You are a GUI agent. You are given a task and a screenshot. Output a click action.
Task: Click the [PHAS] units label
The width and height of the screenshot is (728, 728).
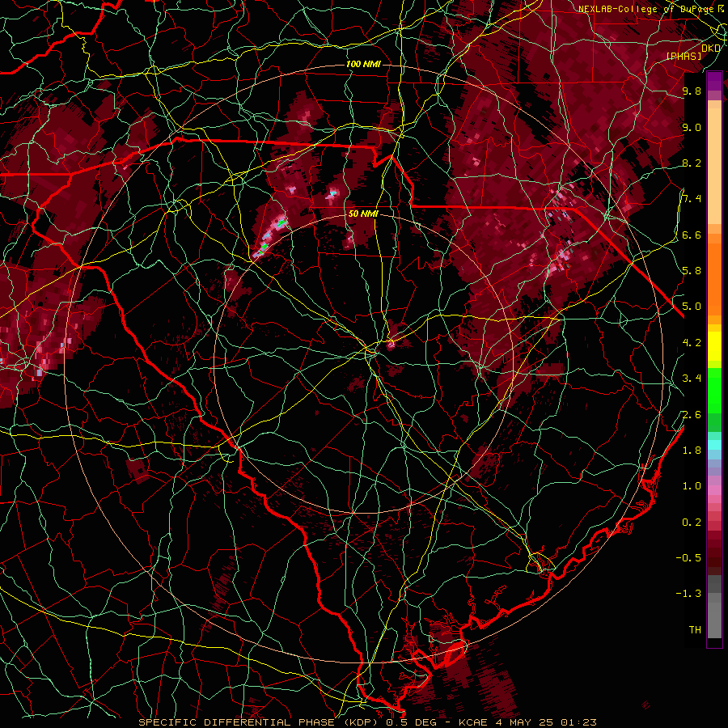[684, 57]
